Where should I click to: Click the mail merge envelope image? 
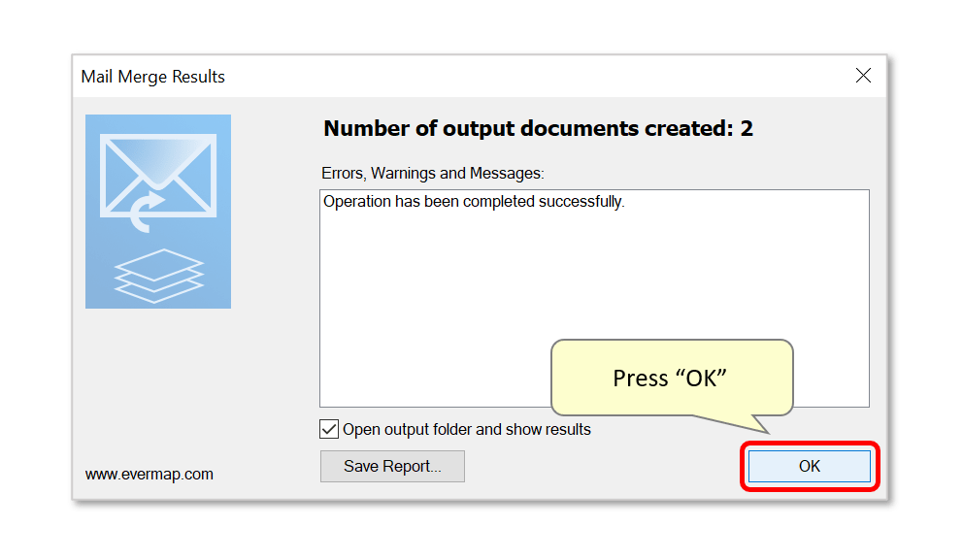click(158, 212)
